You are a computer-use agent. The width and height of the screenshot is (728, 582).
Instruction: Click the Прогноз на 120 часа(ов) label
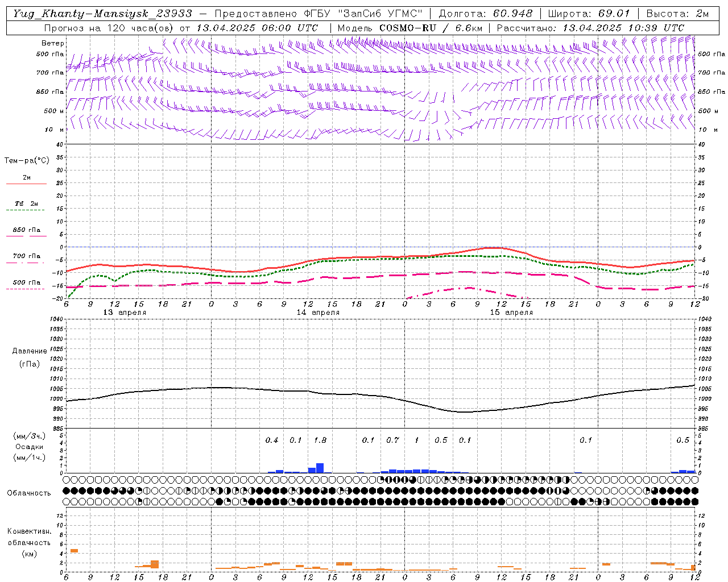pos(109,28)
